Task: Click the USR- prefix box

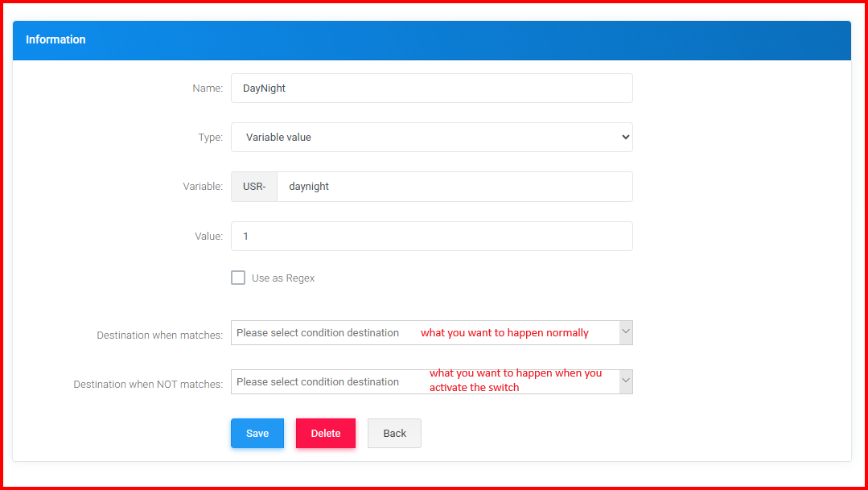Action: [254, 187]
